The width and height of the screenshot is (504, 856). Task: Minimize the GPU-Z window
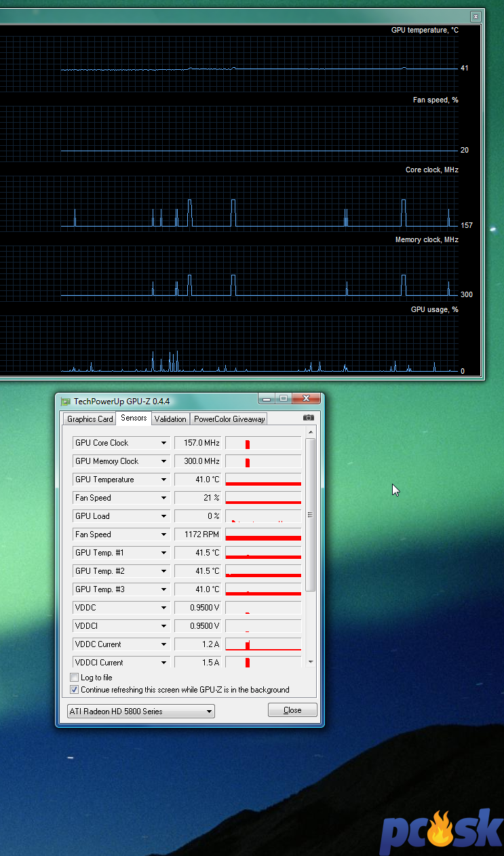[x=265, y=398]
